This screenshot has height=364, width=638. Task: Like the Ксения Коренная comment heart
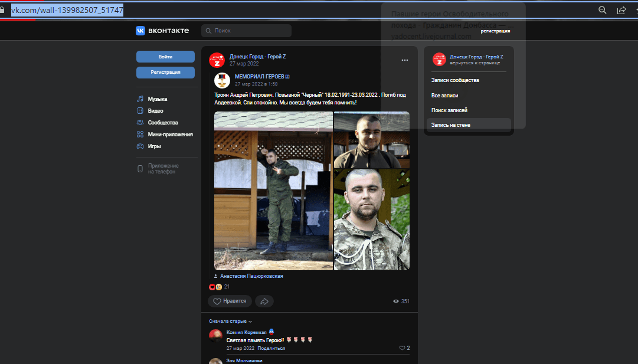click(x=402, y=348)
